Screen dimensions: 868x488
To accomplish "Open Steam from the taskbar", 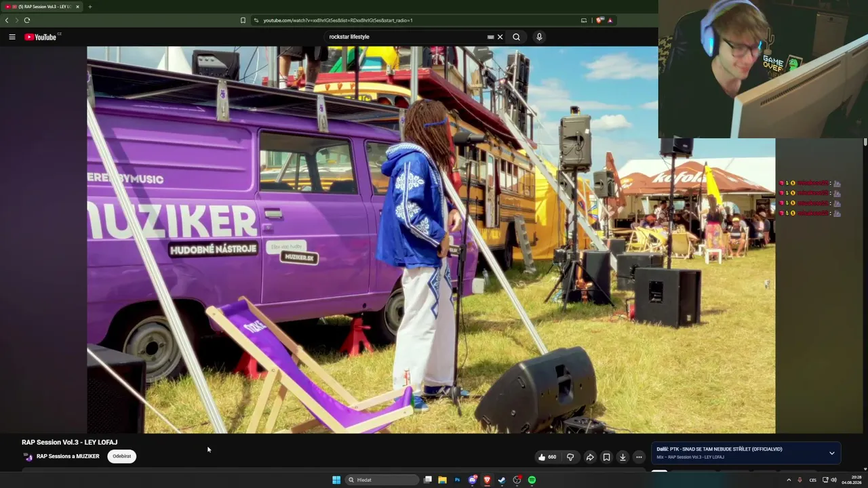I will [502, 480].
